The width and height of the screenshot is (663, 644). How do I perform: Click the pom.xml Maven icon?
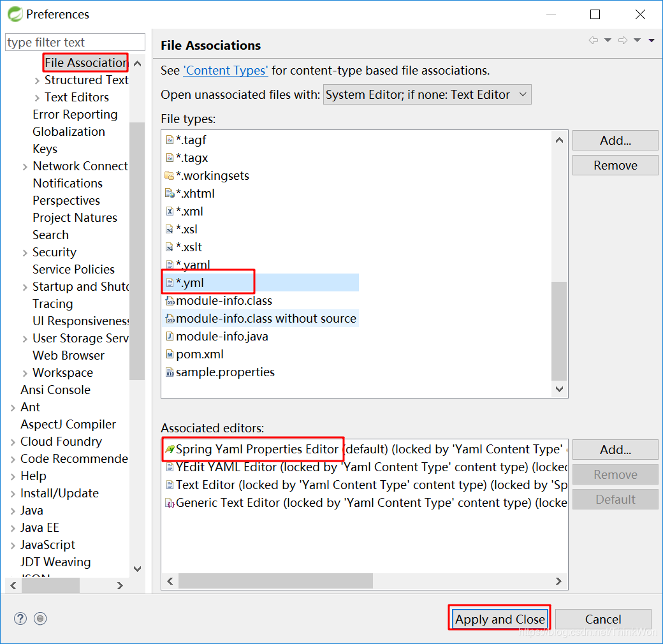tap(170, 355)
